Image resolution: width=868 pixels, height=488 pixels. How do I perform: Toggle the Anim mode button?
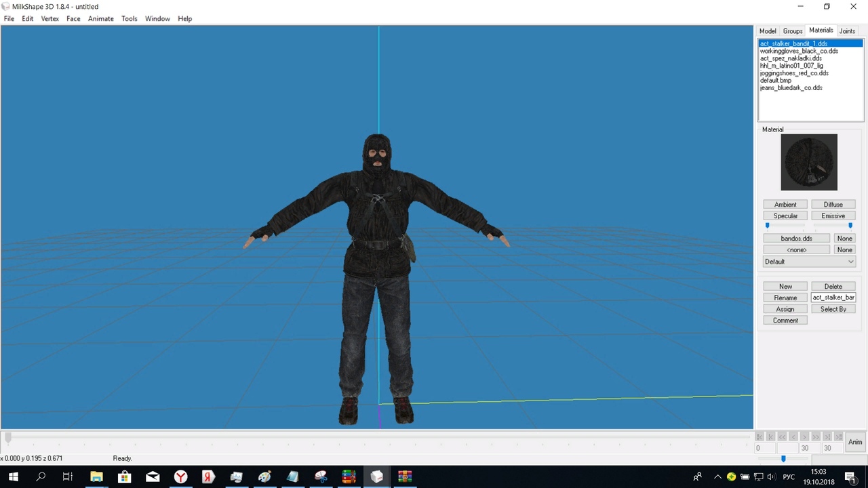click(855, 442)
